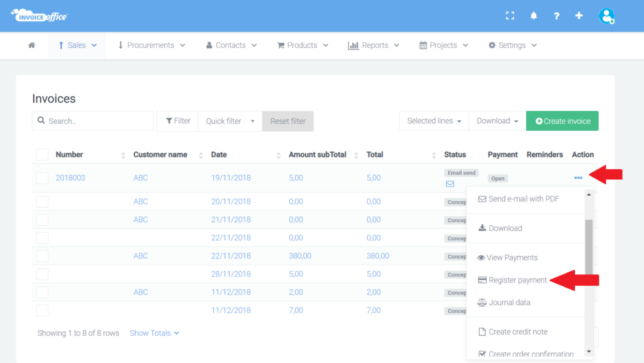Sort by Date column arrows
The width and height of the screenshot is (644, 363).
(x=279, y=155)
